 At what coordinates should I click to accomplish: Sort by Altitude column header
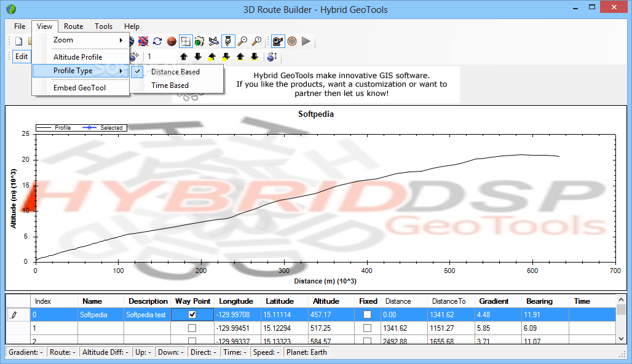(x=331, y=301)
